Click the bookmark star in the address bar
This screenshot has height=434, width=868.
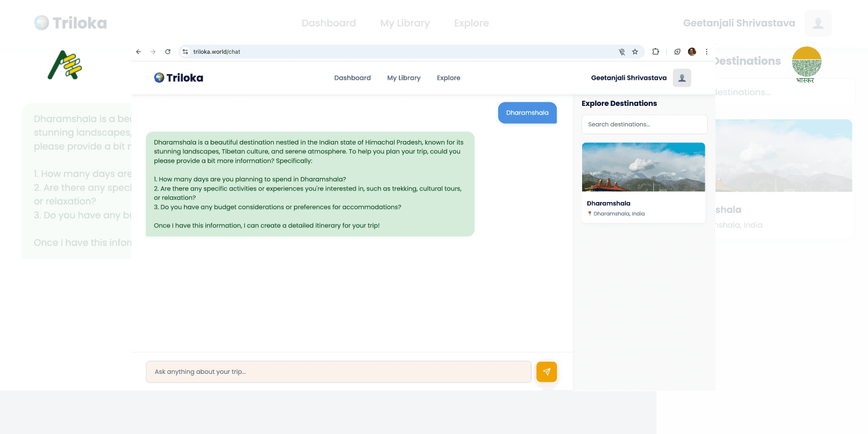click(635, 52)
